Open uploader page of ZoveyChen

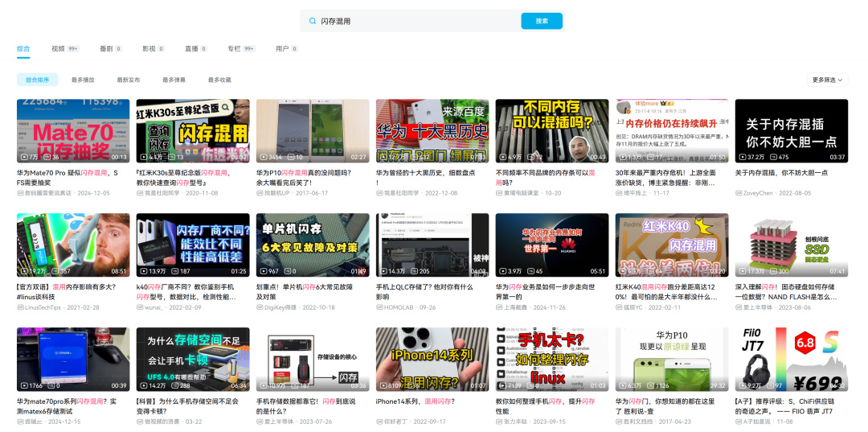coord(757,193)
